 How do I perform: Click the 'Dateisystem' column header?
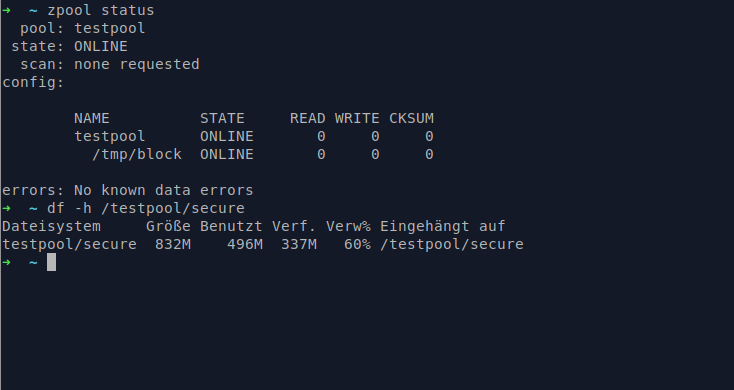pyautogui.click(x=51, y=227)
